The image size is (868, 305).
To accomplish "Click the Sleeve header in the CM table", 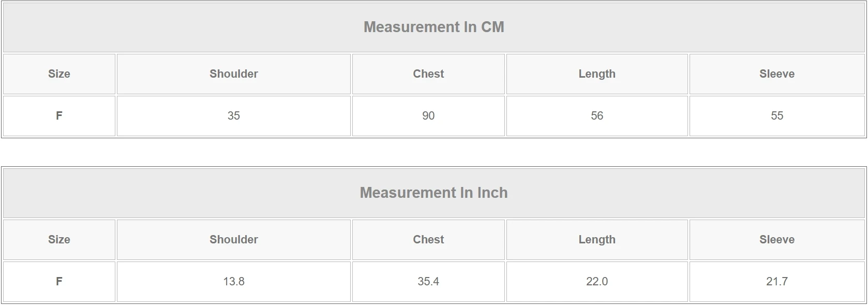I will [776, 74].
